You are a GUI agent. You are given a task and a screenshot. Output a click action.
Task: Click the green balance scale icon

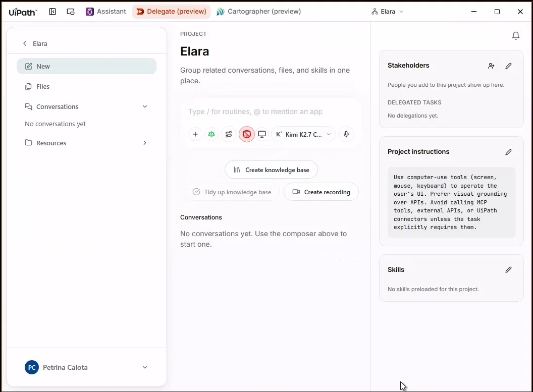[x=211, y=135]
